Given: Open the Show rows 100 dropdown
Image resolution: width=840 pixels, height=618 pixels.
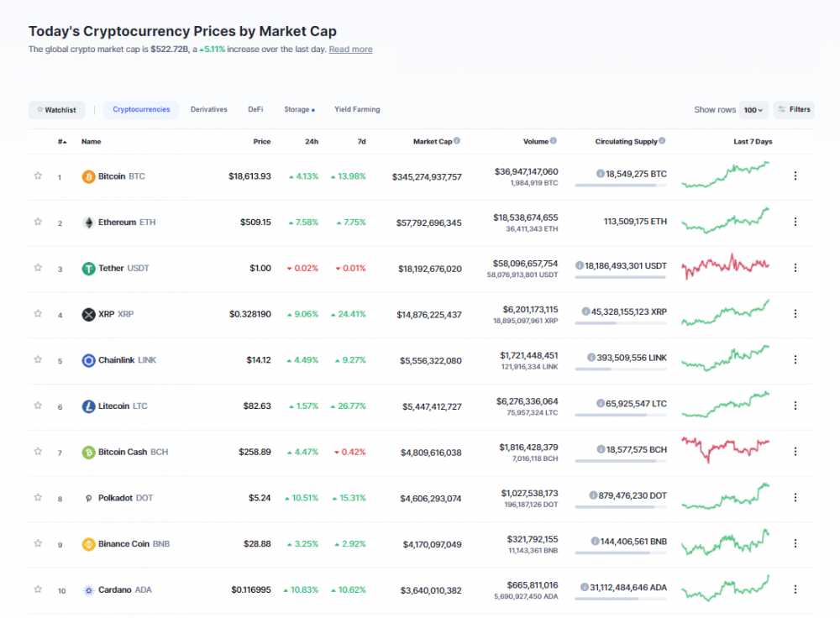Looking at the screenshot, I should [x=753, y=110].
